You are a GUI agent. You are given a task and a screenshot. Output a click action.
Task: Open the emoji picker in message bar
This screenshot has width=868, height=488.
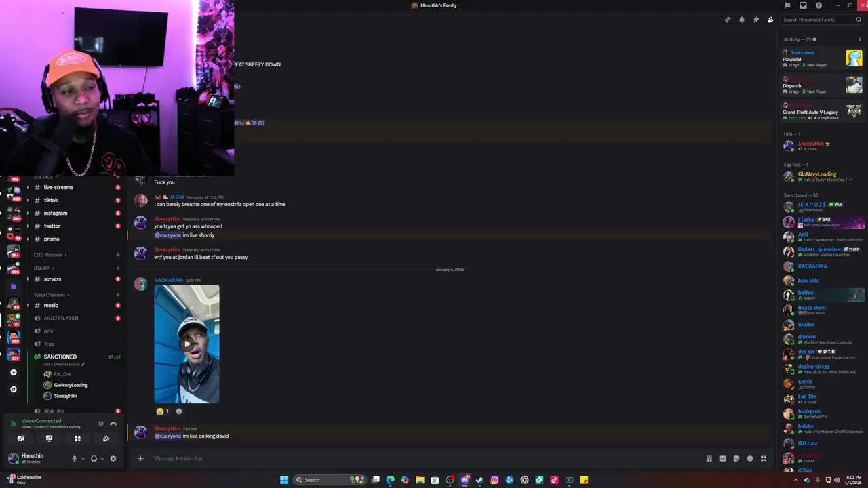pos(750,458)
